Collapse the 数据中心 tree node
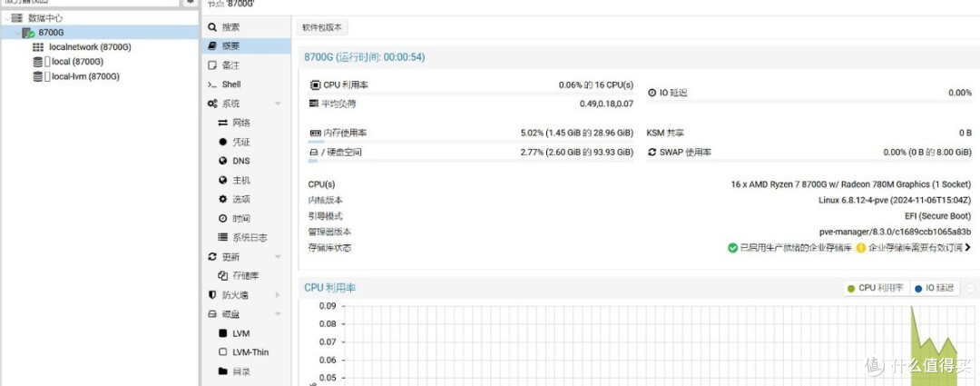980x386 pixels. coord(5,18)
